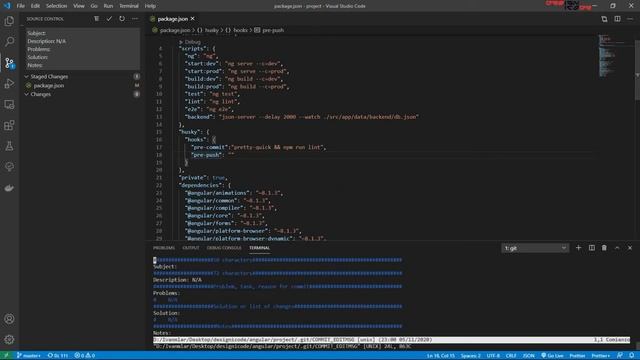Open the Extensions view
The image size is (640, 360).
[9, 125]
